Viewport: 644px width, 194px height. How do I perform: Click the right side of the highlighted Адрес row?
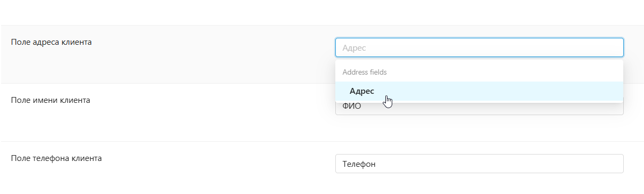(585, 91)
